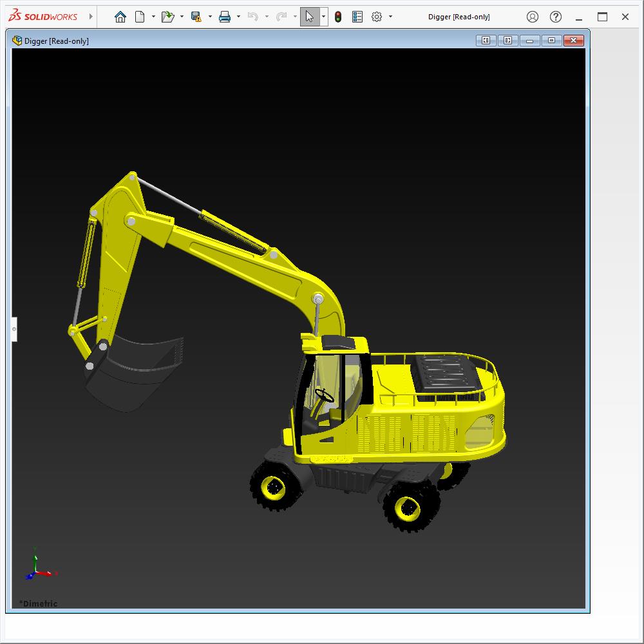This screenshot has height=644, width=644.
Task: Open the user login account icon
Action: coord(533,17)
